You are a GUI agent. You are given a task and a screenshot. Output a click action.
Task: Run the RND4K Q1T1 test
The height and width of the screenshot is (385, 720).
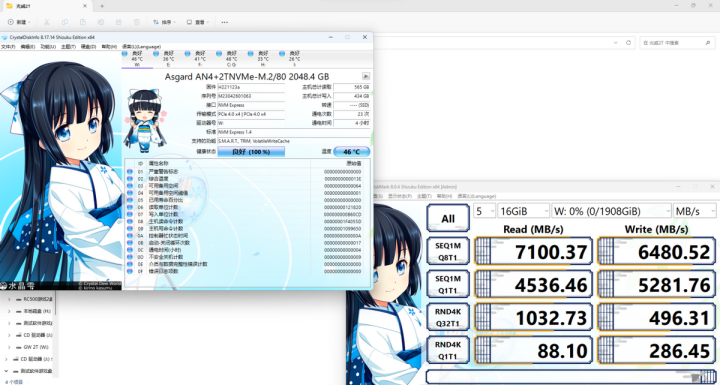[x=448, y=351]
